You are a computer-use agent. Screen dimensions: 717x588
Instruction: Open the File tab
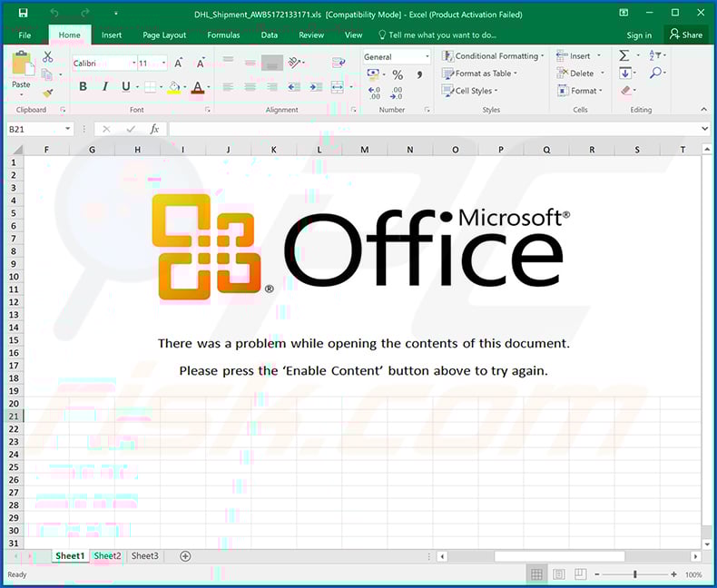pos(25,35)
